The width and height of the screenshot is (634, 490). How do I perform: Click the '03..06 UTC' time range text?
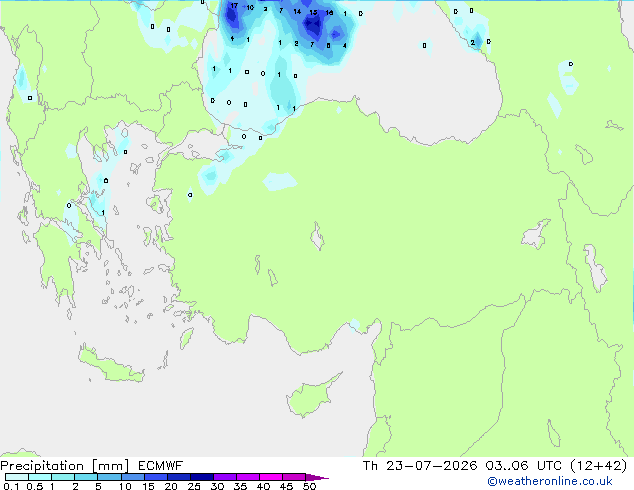point(524,466)
